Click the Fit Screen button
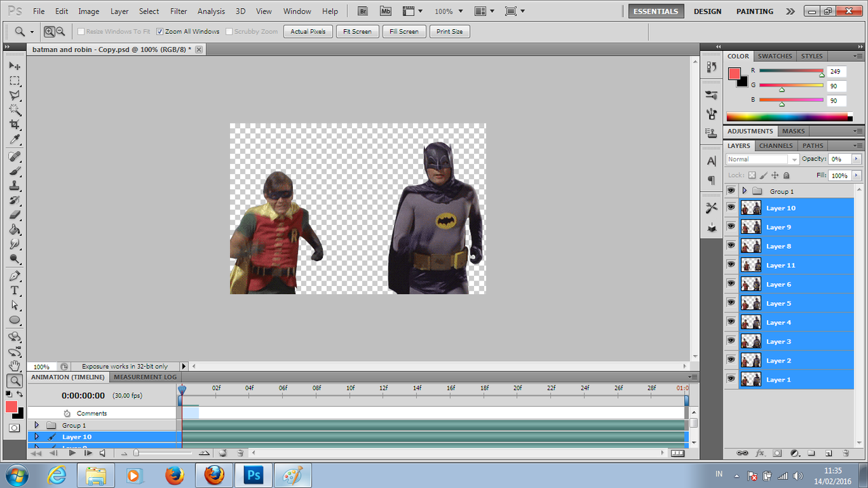868x488 pixels. 357,32
